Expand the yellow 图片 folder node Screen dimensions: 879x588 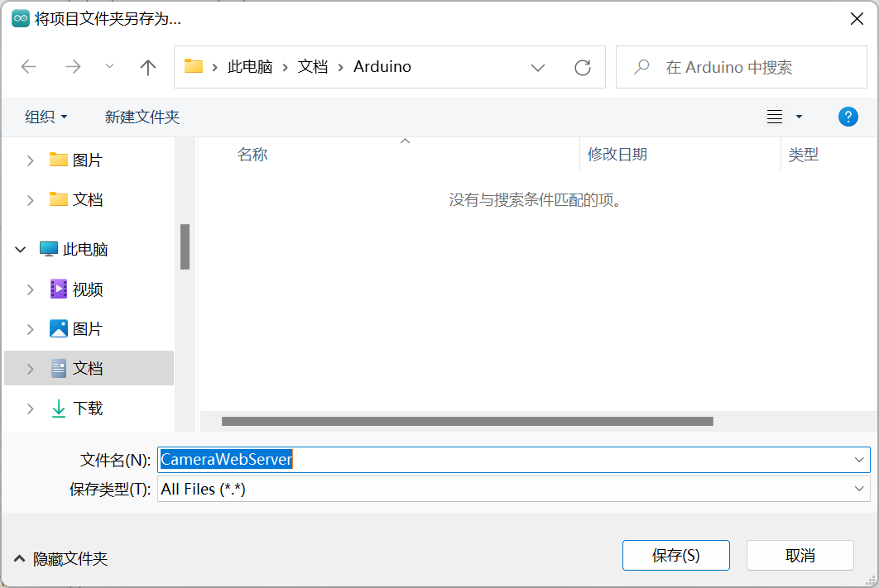[31, 160]
